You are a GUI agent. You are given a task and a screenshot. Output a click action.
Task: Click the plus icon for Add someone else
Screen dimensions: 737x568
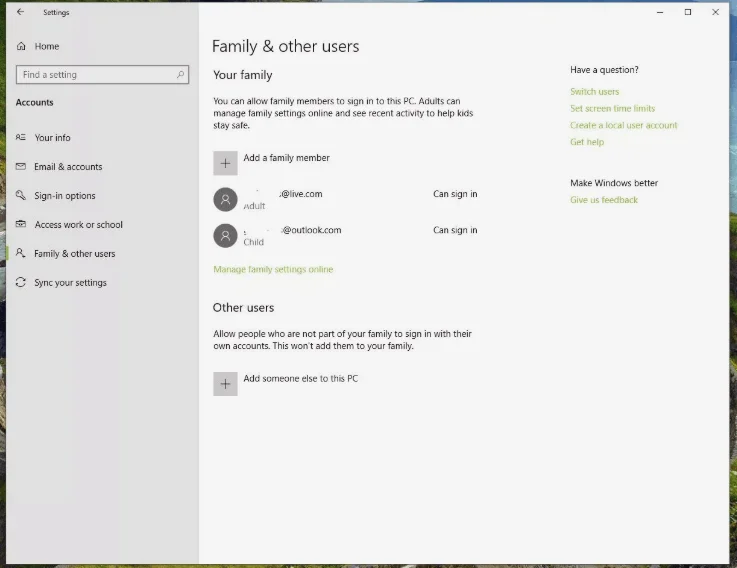[225, 384]
